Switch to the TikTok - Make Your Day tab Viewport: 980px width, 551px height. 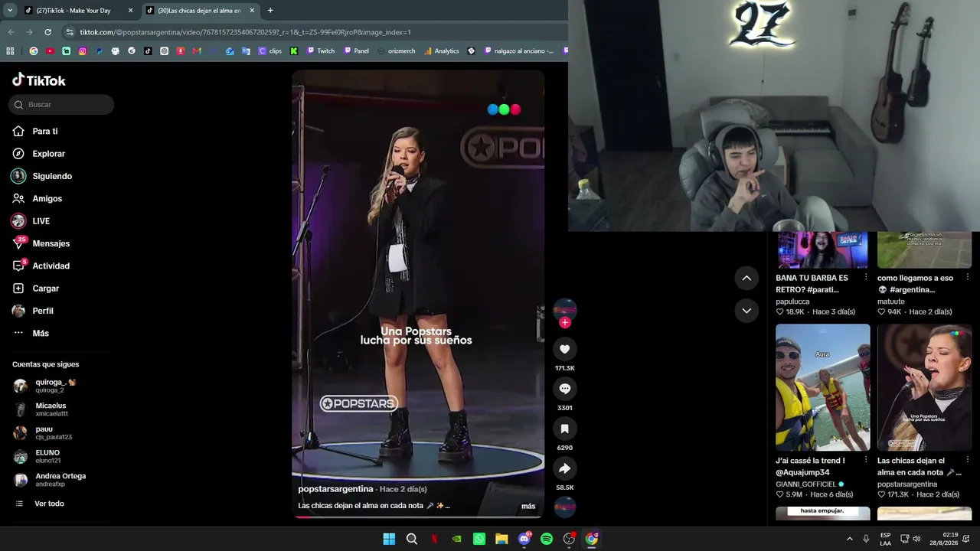(x=80, y=11)
